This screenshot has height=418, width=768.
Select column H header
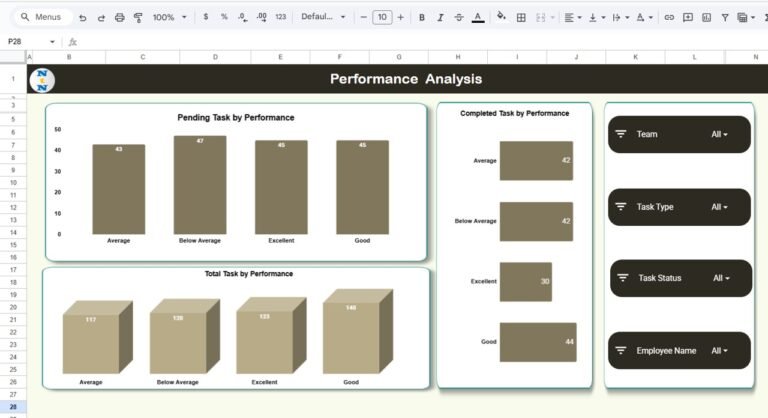[x=457, y=57]
